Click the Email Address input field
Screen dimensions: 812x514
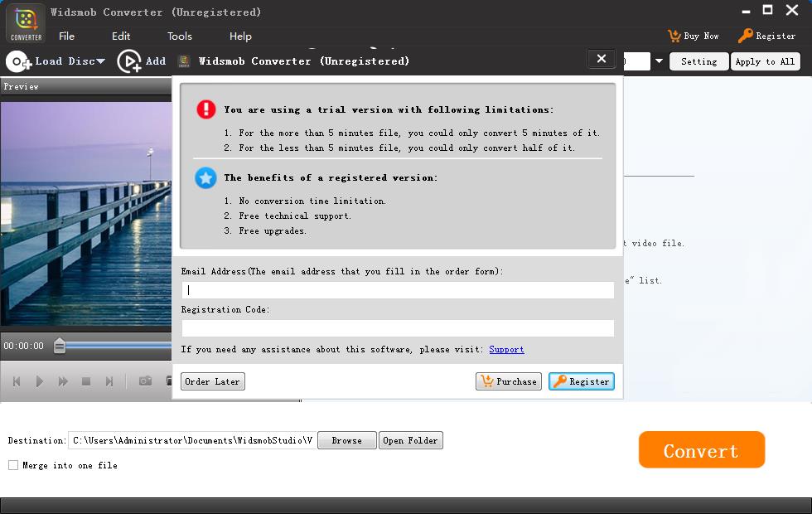tap(398, 290)
